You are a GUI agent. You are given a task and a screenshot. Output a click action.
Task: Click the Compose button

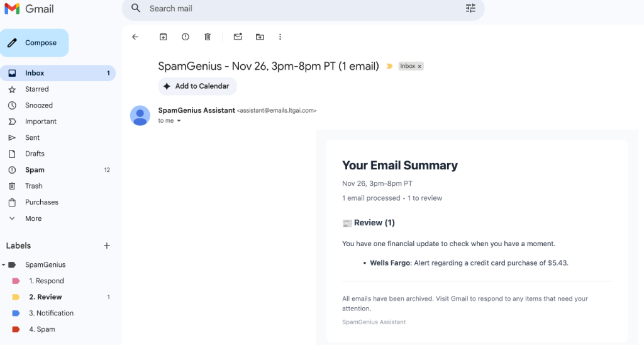tap(35, 43)
